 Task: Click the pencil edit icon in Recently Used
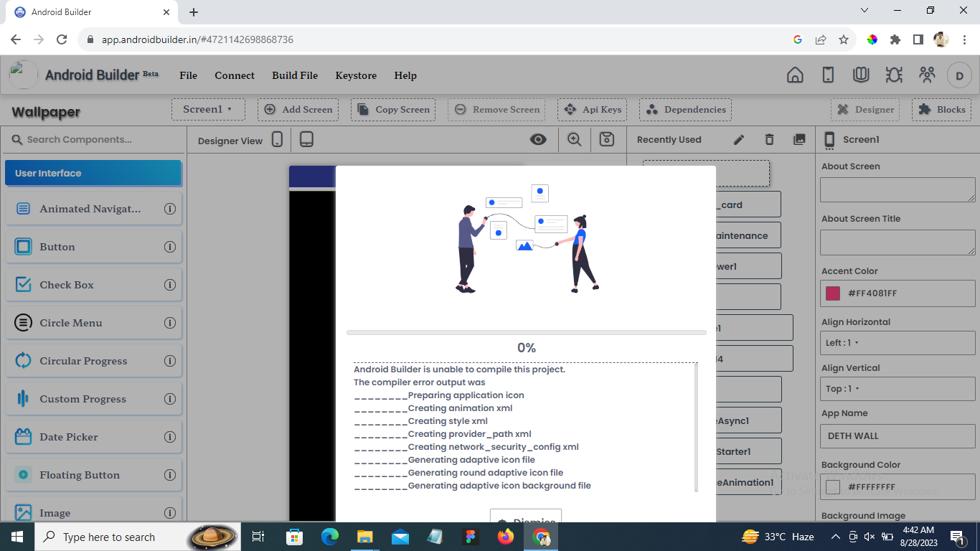click(739, 140)
